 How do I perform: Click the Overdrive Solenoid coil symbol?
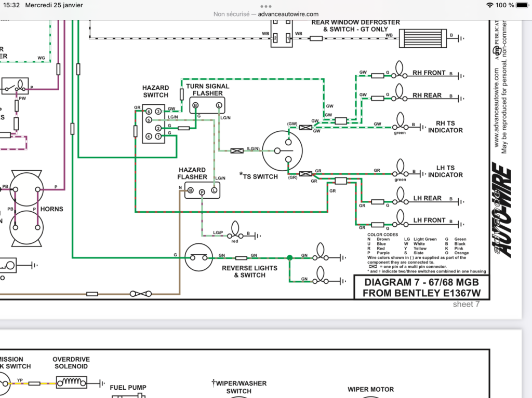71,382
